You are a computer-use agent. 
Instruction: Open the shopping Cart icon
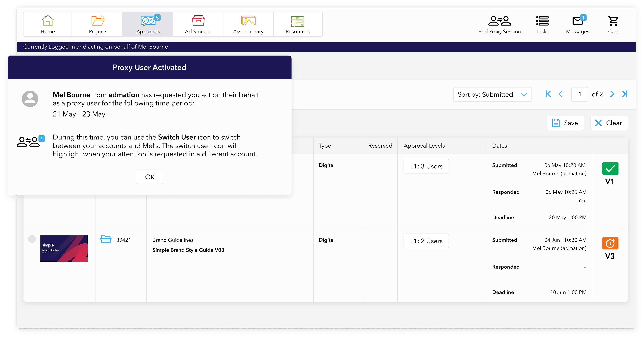tap(613, 21)
